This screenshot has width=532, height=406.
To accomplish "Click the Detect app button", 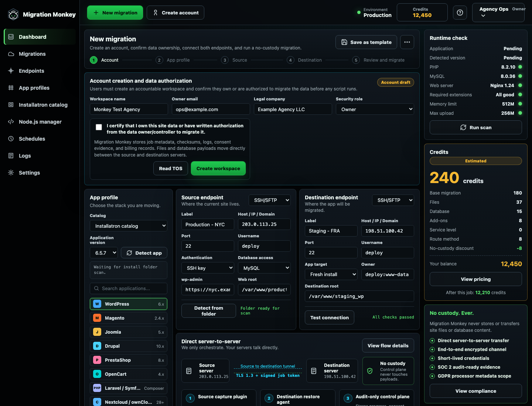I will 144,253.
